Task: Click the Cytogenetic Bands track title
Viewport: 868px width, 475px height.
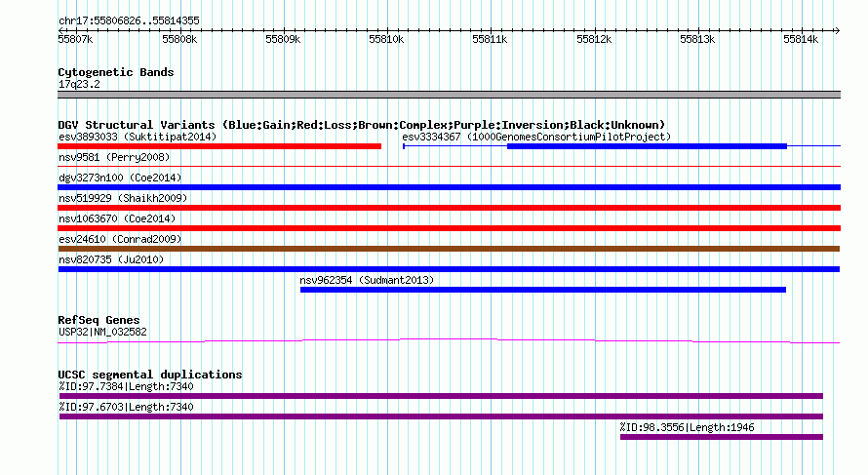Action: 116,72
